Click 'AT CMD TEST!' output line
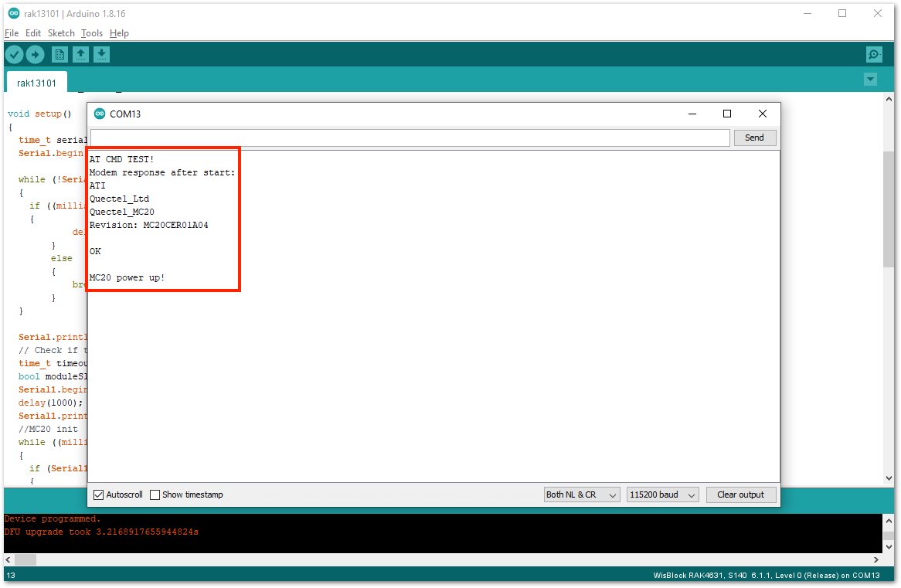901x588 pixels. coord(122,159)
